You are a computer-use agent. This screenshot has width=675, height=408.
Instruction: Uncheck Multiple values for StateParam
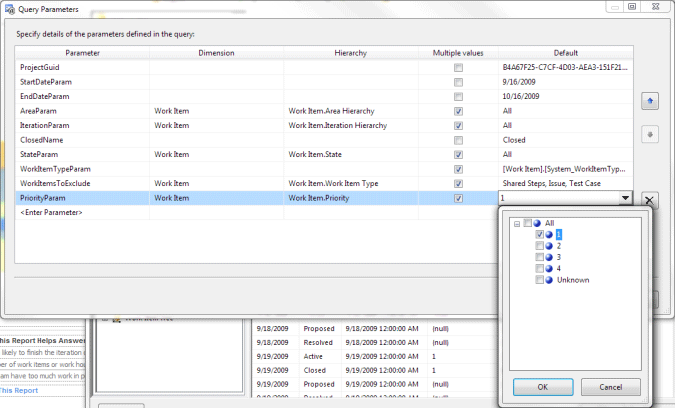pos(458,155)
